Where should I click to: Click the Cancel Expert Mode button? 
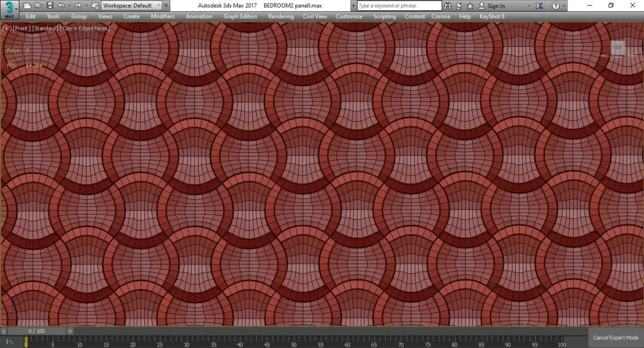pos(616,338)
